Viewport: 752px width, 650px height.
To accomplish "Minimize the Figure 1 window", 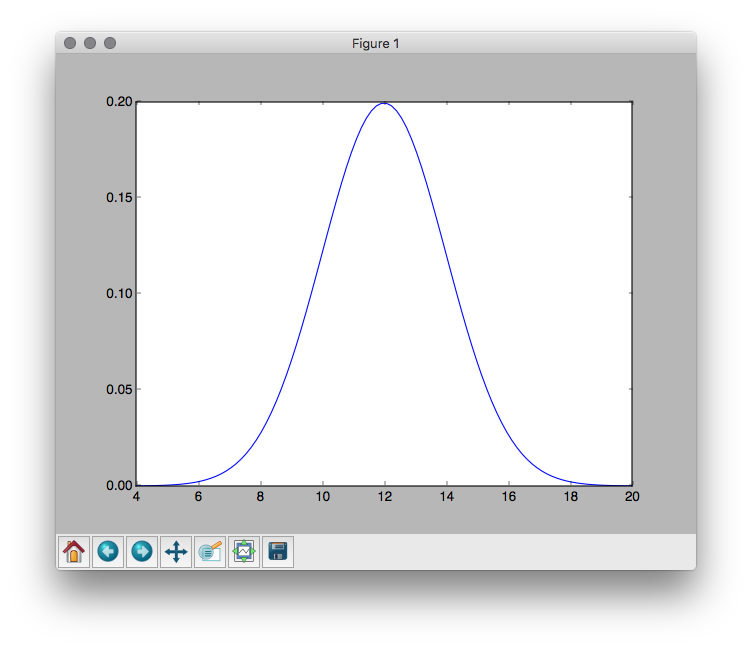I will [90, 43].
